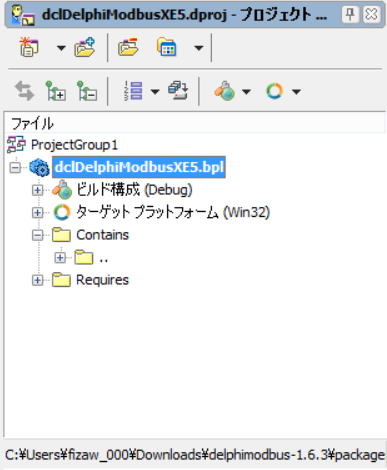Expand the Requires folder node
The image size is (387, 470).
[x=37, y=280]
